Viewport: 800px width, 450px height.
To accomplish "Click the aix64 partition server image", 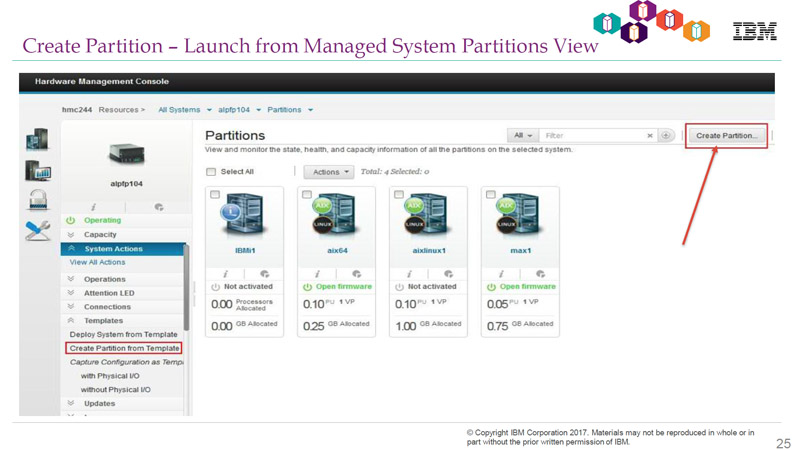I will coord(337,215).
